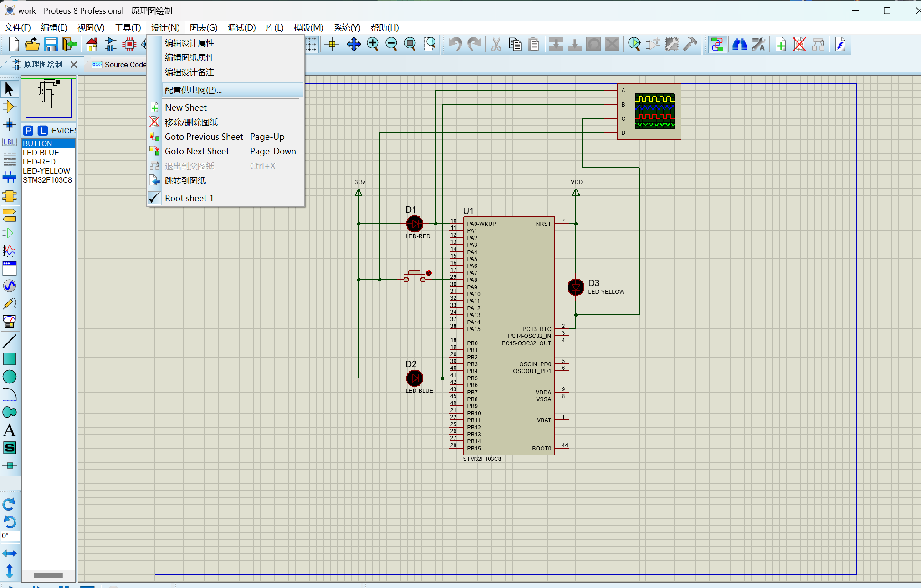Select LED-BLUE in the devices list
Screen dimensions: 921x588
(48, 153)
